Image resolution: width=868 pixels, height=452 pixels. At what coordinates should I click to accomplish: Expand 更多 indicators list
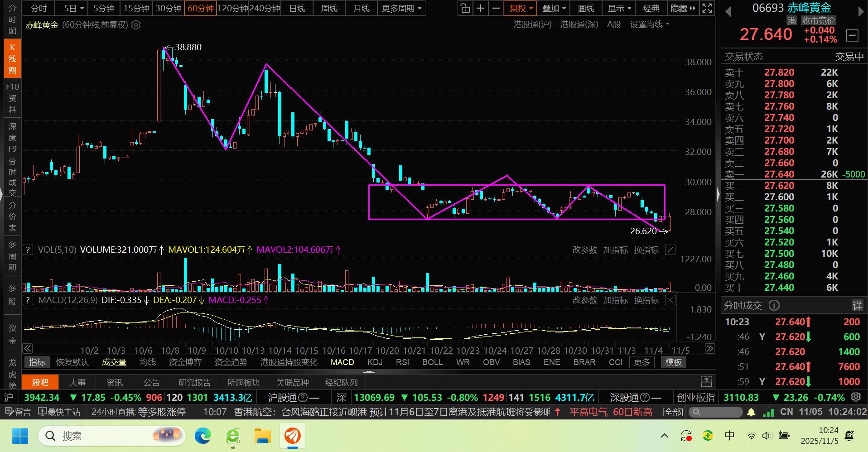tap(641, 362)
